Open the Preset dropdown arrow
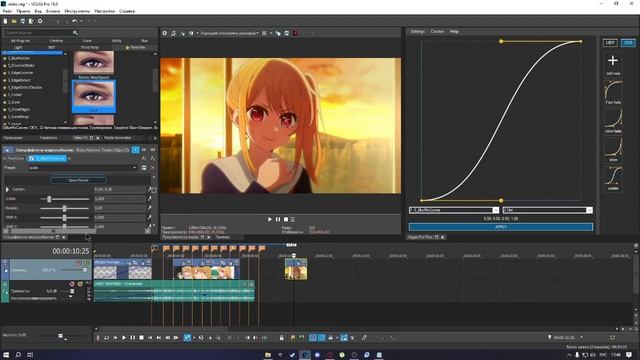Screen dimensions: 640x360 [x=135, y=168]
